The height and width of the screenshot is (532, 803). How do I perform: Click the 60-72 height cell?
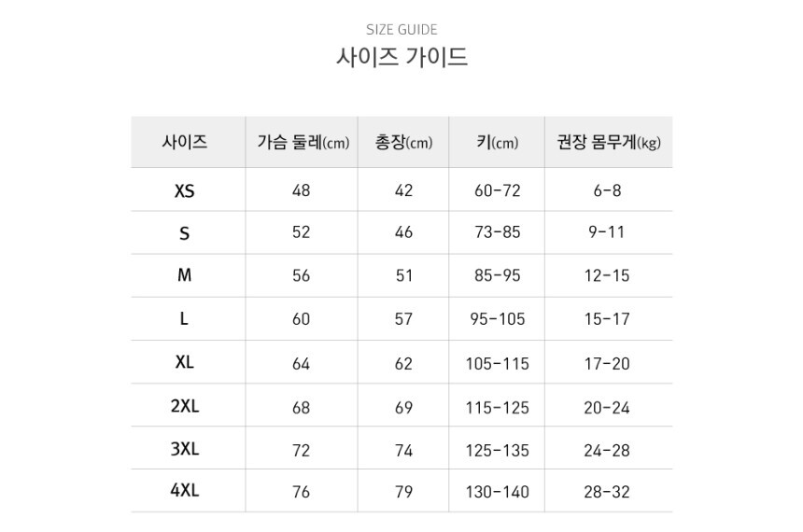[x=497, y=190]
